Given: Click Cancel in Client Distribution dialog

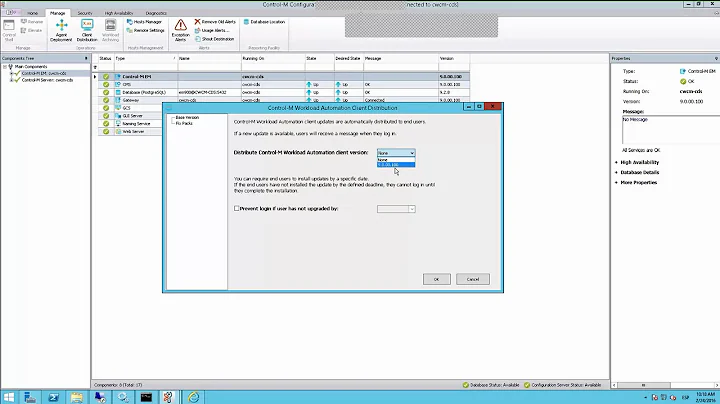Looking at the screenshot, I should 473,279.
